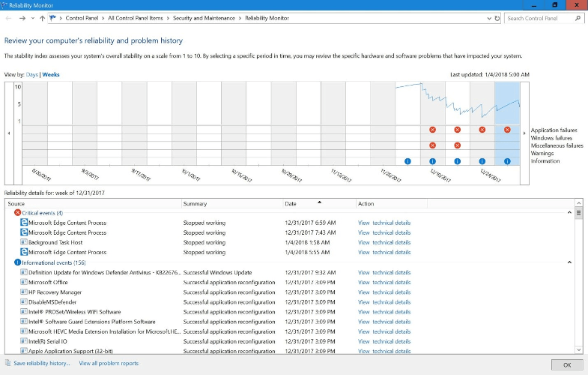Collapse the Informational events group
This screenshot has width=588, height=375.
[x=569, y=262]
